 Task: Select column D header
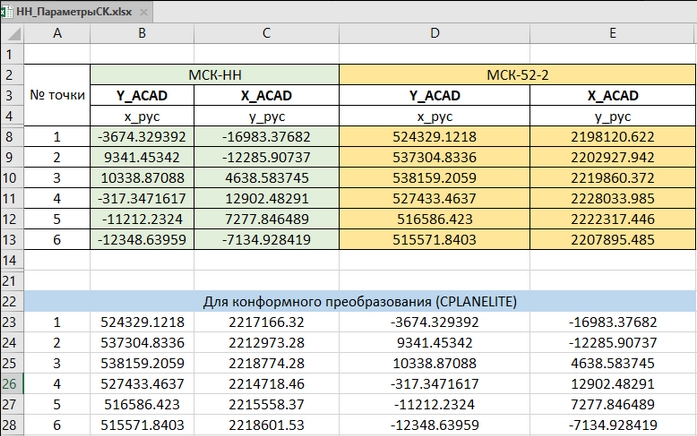pyautogui.click(x=435, y=34)
